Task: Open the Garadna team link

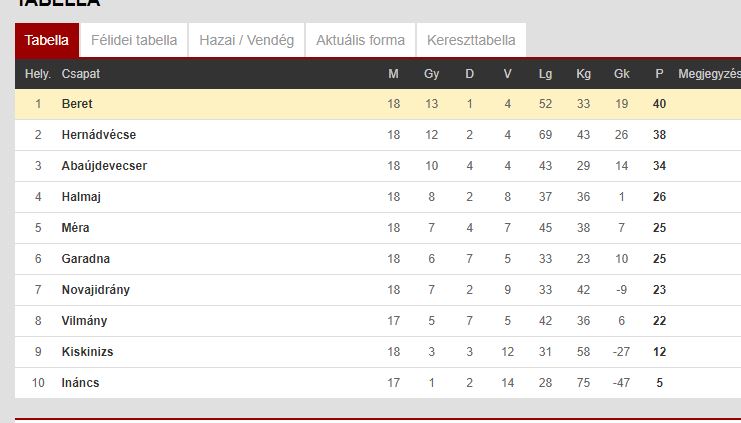Action: point(86,259)
